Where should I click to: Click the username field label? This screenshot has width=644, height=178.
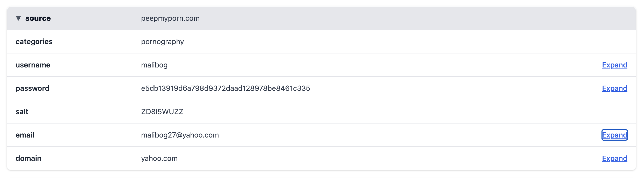(x=33, y=65)
